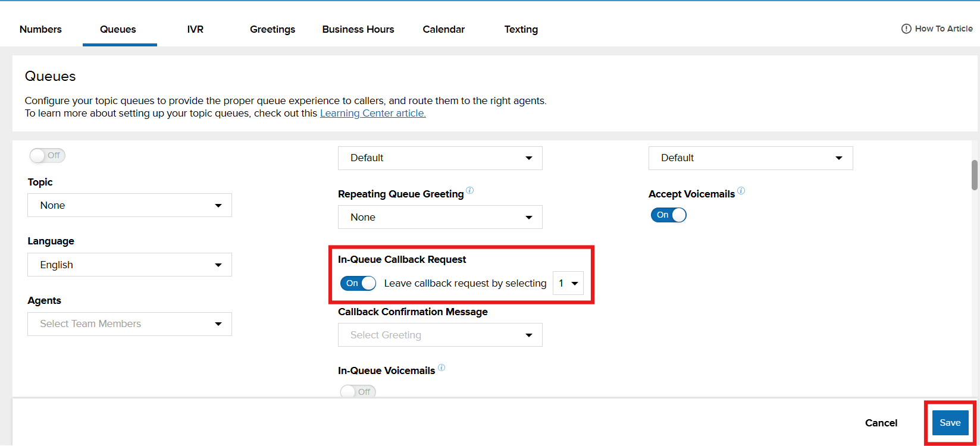980x446 pixels.
Task: Click the Callback Confirmation Message label
Action: [413, 312]
